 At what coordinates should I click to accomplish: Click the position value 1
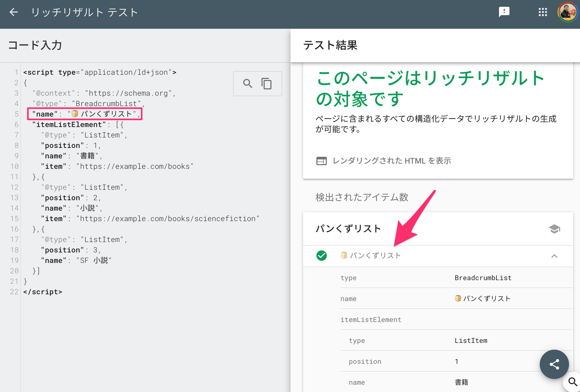456,361
